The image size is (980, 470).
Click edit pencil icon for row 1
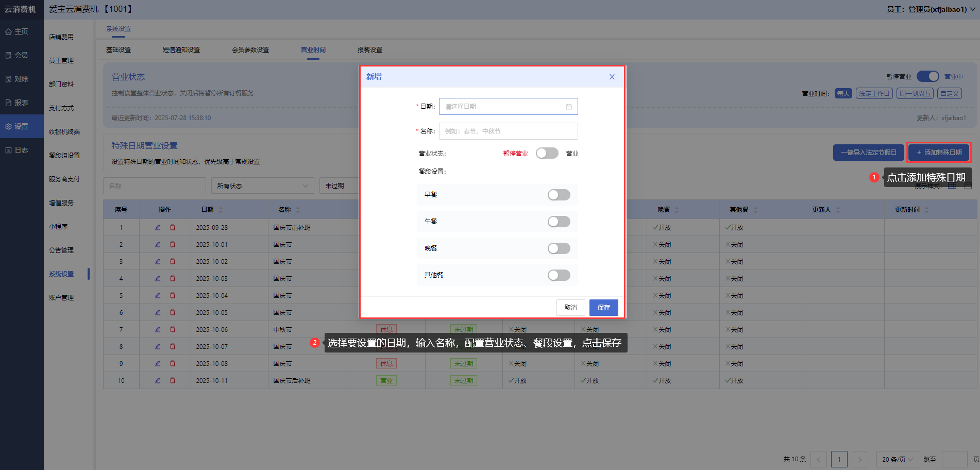pyautogui.click(x=158, y=227)
